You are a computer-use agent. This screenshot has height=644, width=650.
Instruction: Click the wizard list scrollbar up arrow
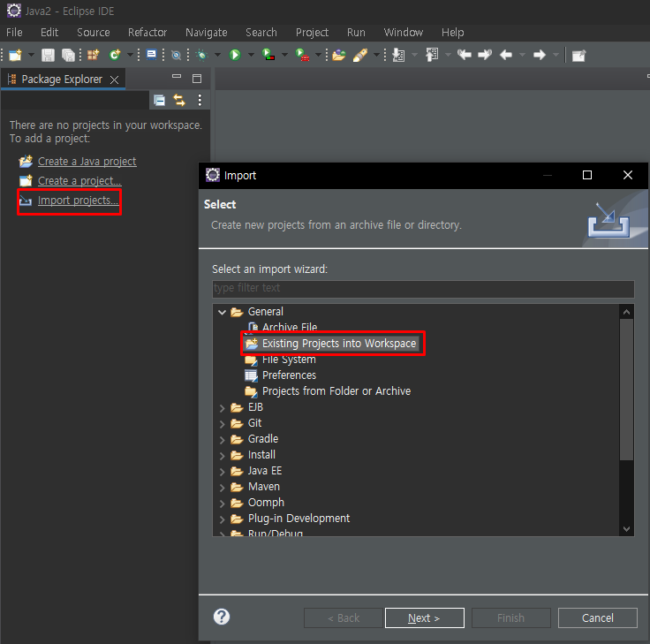(626, 312)
